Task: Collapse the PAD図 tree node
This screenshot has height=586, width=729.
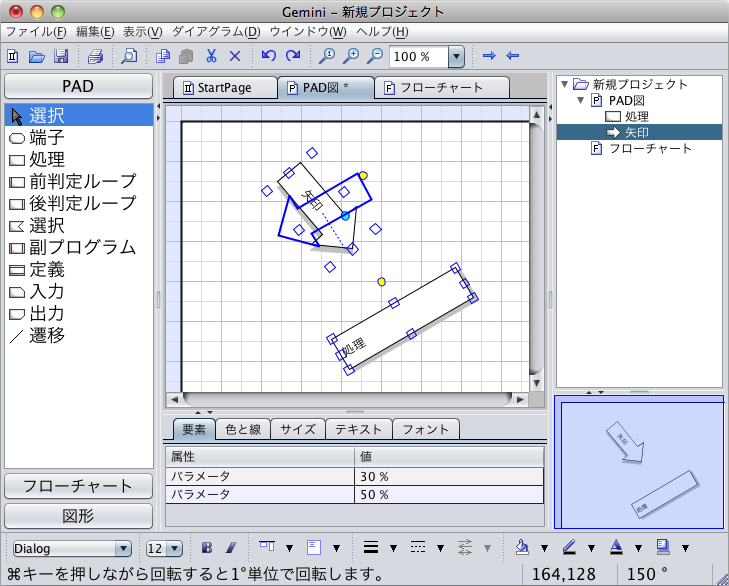Action: (x=580, y=100)
